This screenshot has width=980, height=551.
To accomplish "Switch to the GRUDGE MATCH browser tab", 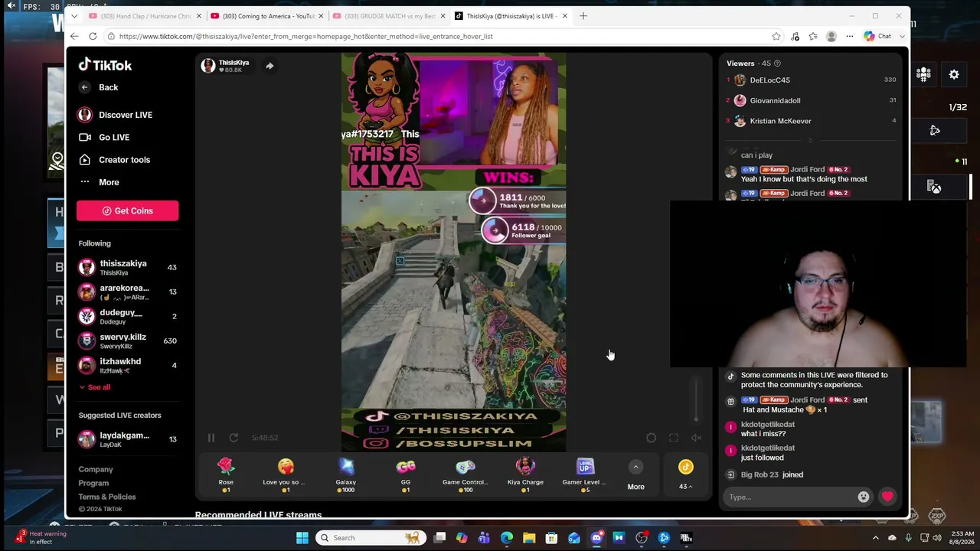I will tap(390, 16).
